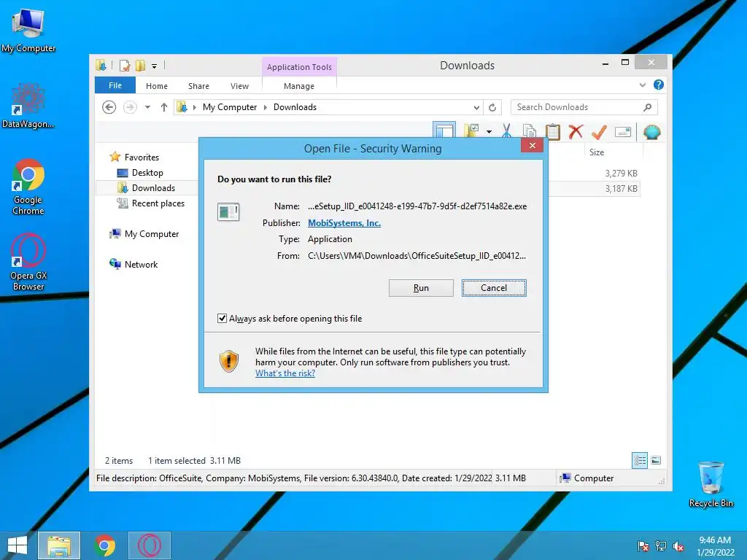Switch to Details view in status bar
The height and width of the screenshot is (560, 747).
coord(639,460)
